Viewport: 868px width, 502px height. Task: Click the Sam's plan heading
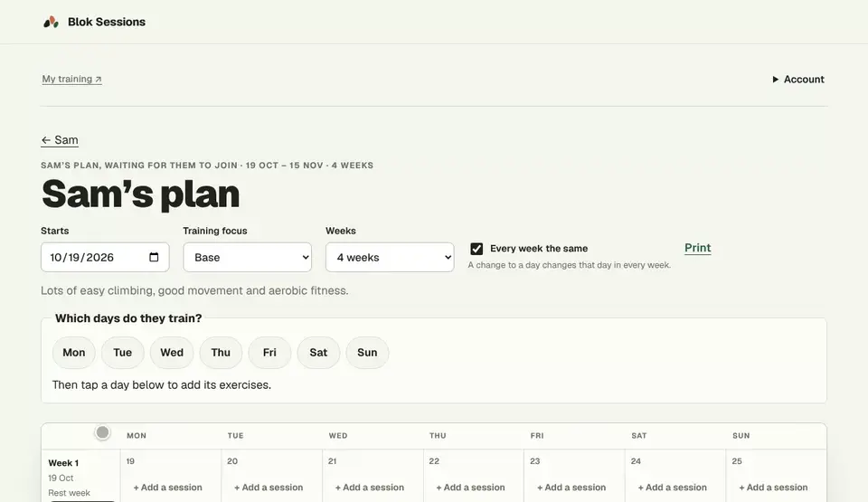pyautogui.click(x=141, y=194)
